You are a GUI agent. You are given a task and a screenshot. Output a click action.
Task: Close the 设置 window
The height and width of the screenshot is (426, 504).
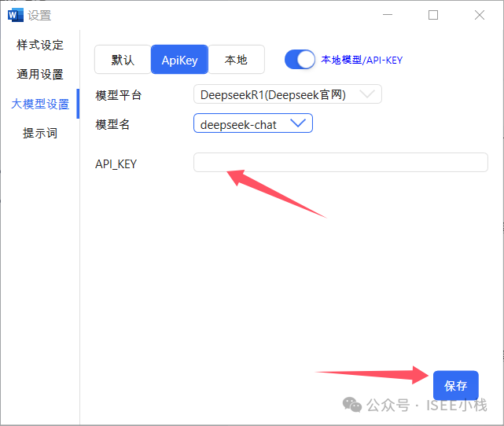[480, 15]
